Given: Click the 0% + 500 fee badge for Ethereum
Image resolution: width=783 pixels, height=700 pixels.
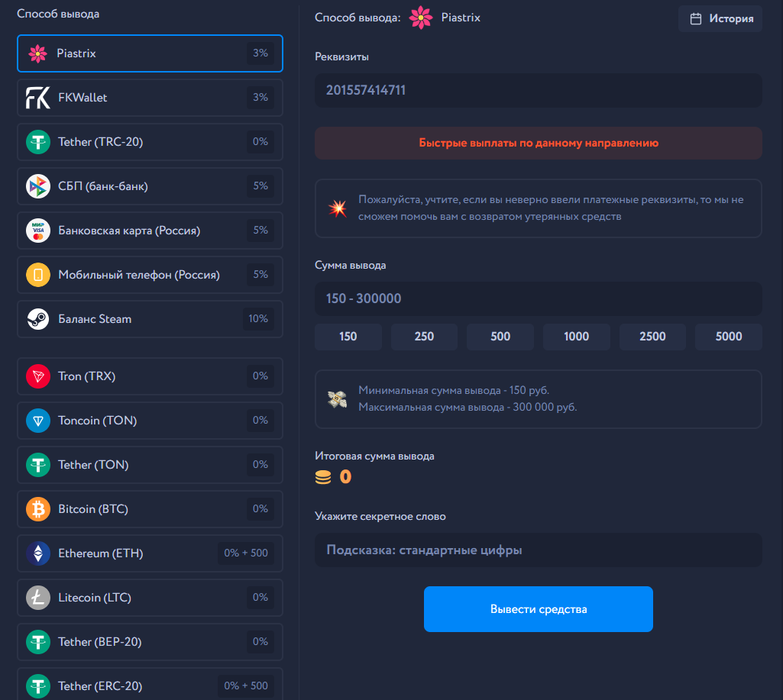Looking at the screenshot, I should [246, 553].
